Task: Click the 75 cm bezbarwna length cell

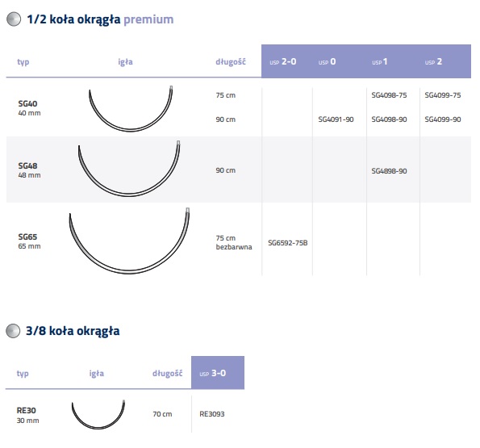Action: [234, 242]
